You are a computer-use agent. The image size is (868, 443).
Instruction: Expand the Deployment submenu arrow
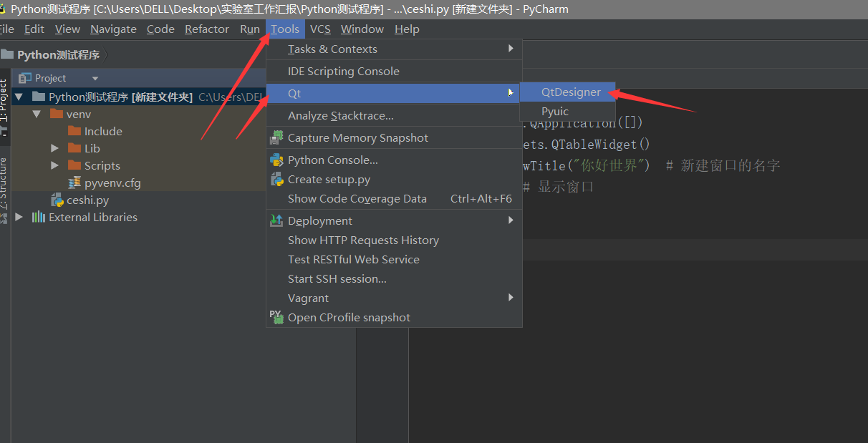pos(511,220)
